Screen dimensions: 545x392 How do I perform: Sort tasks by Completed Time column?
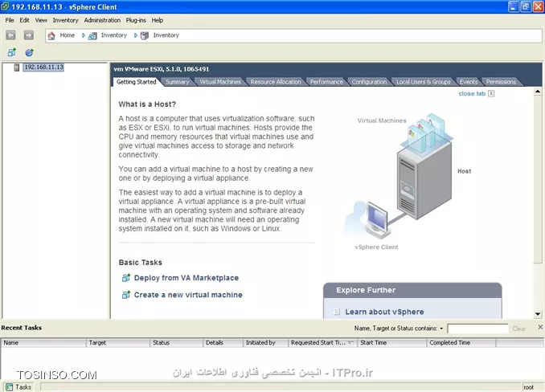coord(461,343)
